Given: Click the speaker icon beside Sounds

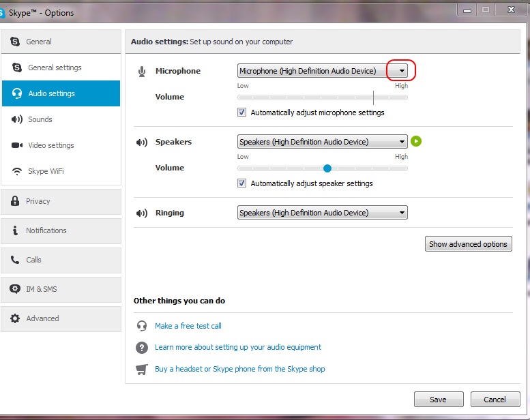Looking at the screenshot, I should (x=17, y=119).
